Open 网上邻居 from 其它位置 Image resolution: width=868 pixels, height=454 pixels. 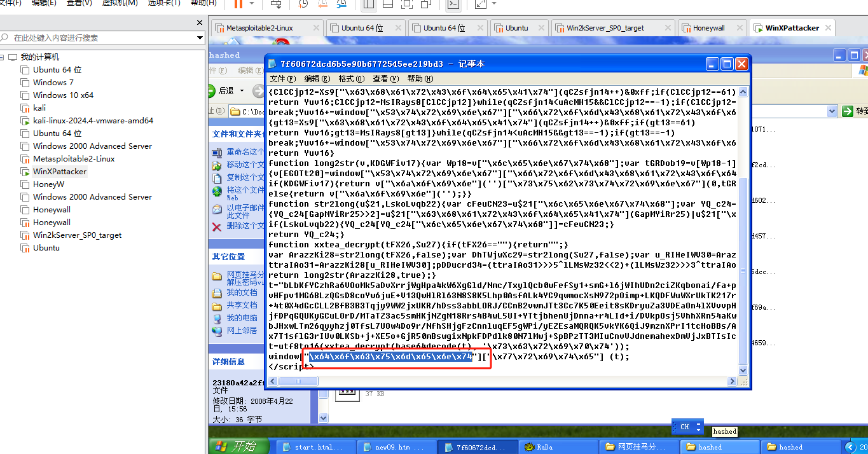point(242,331)
